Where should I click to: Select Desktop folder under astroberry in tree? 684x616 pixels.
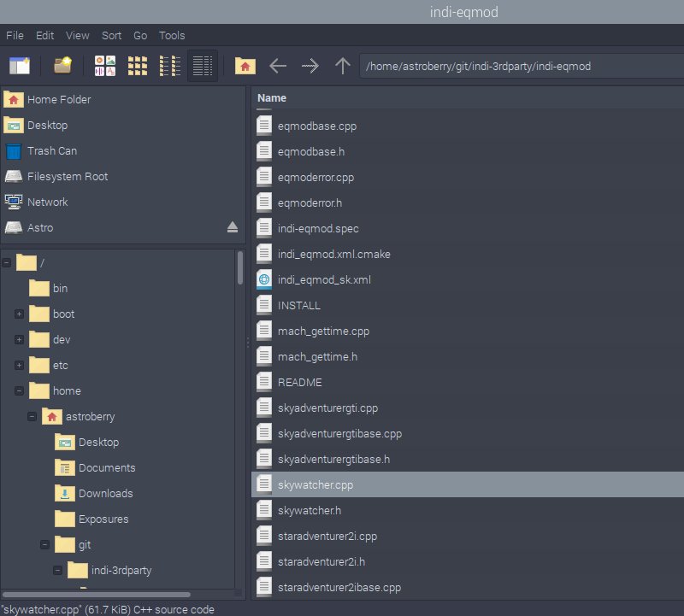coord(87,442)
